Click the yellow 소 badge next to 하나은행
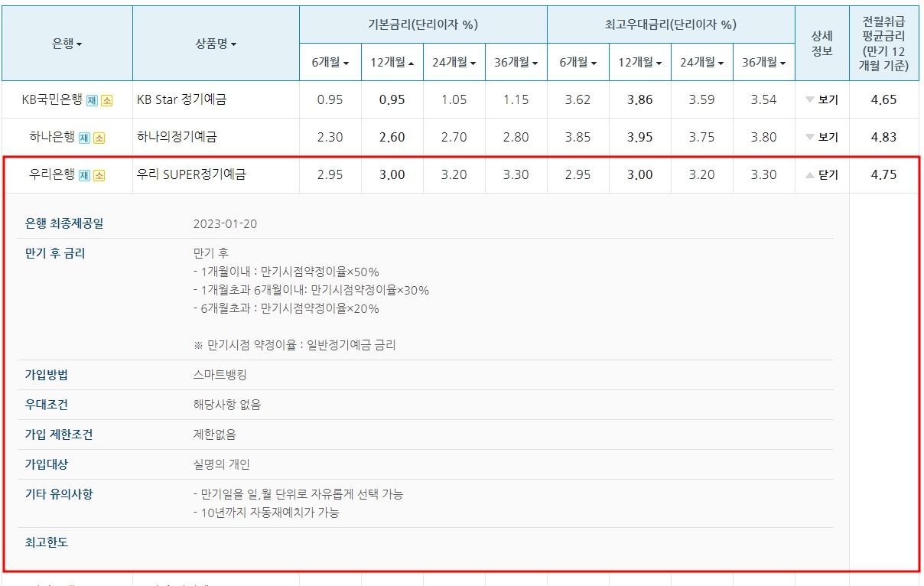Viewport: 924px width, 586px height. [x=99, y=138]
